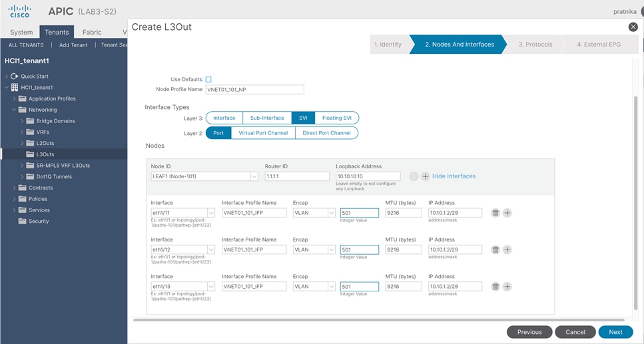Select Port as Layer 2 type

(218, 133)
